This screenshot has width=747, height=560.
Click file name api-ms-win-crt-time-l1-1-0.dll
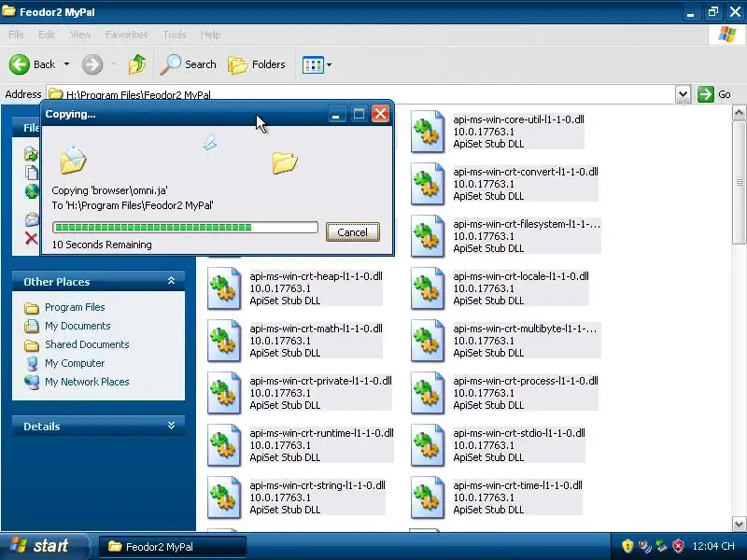pyautogui.click(x=518, y=485)
